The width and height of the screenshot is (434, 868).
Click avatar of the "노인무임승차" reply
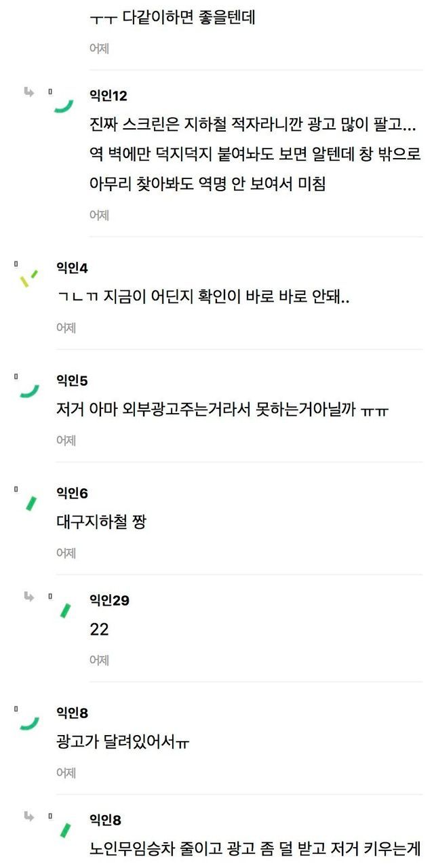(65, 830)
